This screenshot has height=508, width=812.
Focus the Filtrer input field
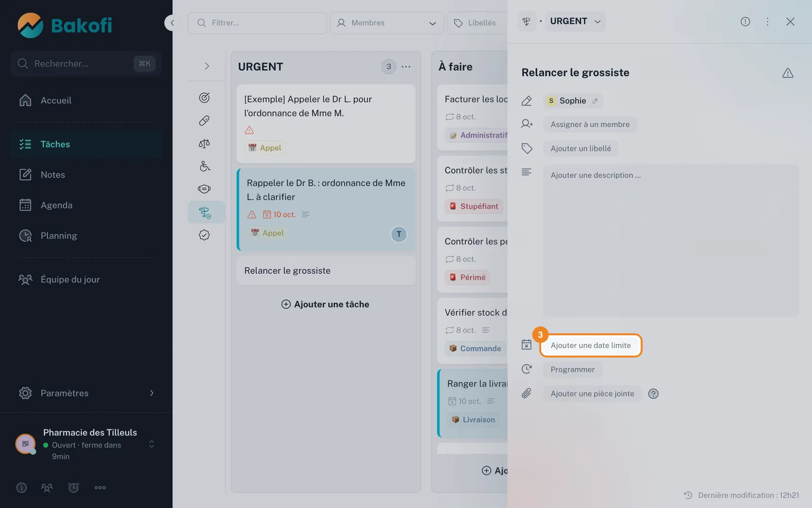(257, 23)
